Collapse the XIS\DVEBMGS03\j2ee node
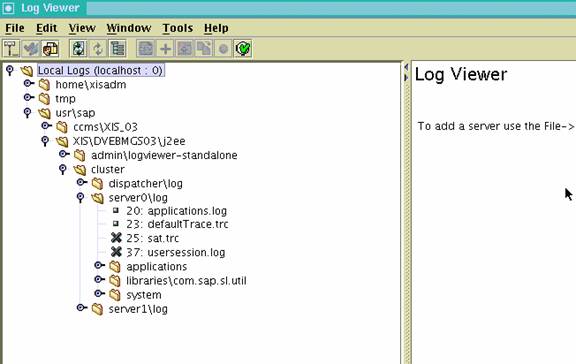576x364 pixels. tap(45, 140)
